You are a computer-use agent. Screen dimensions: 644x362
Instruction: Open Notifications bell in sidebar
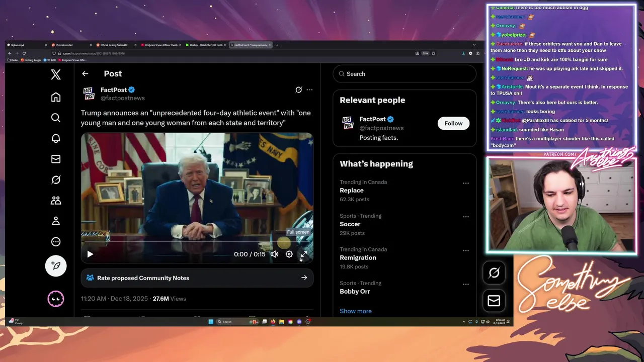click(x=56, y=138)
